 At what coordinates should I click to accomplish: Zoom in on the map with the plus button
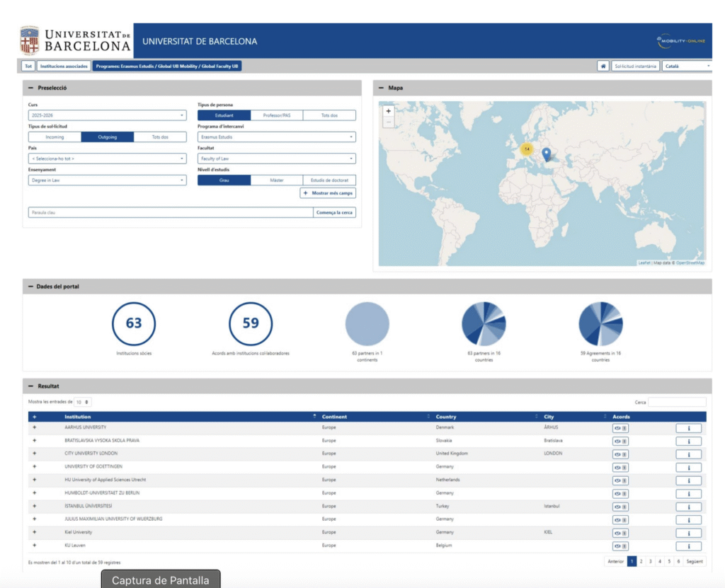click(x=388, y=111)
